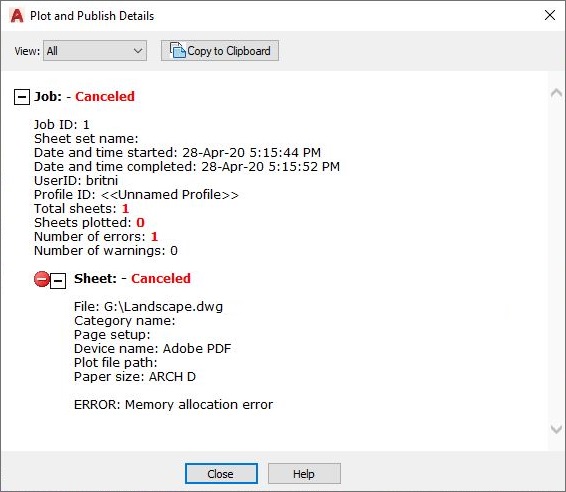This screenshot has width=566, height=492.
Task: Open the View dropdown
Action: [x=95, y=51]
